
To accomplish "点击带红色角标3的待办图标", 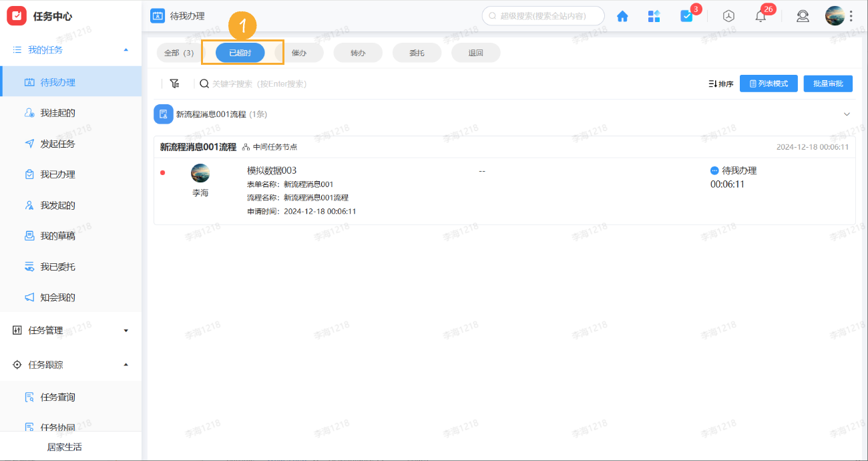I will (x=687, y=16).
